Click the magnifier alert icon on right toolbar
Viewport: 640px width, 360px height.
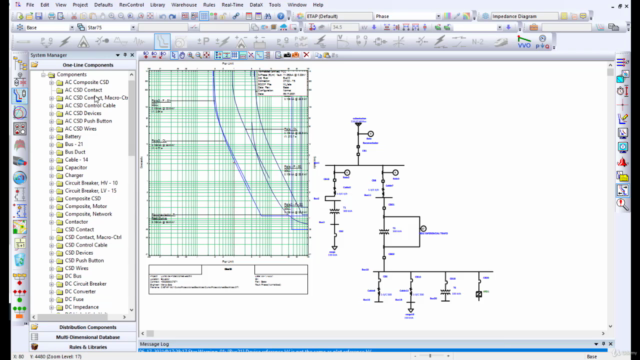622,204
